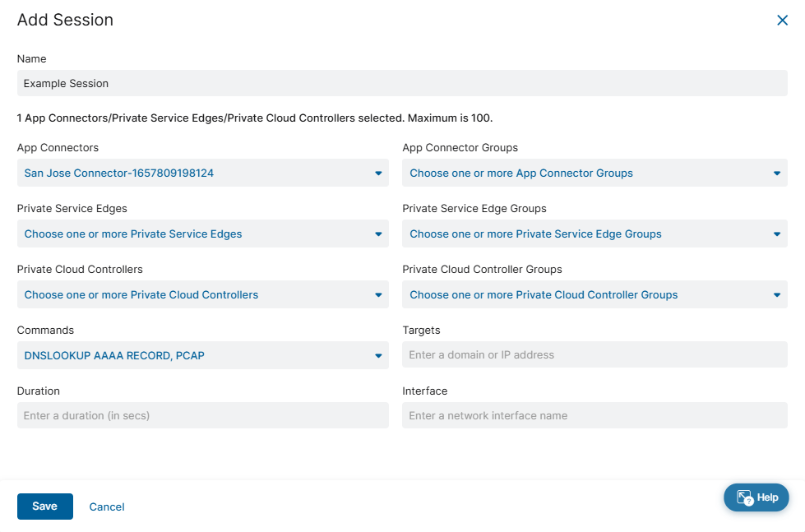
Task: Expand the Choose one or more Private Cloud Controllers dropdown
Action: [x=202, y=294]
